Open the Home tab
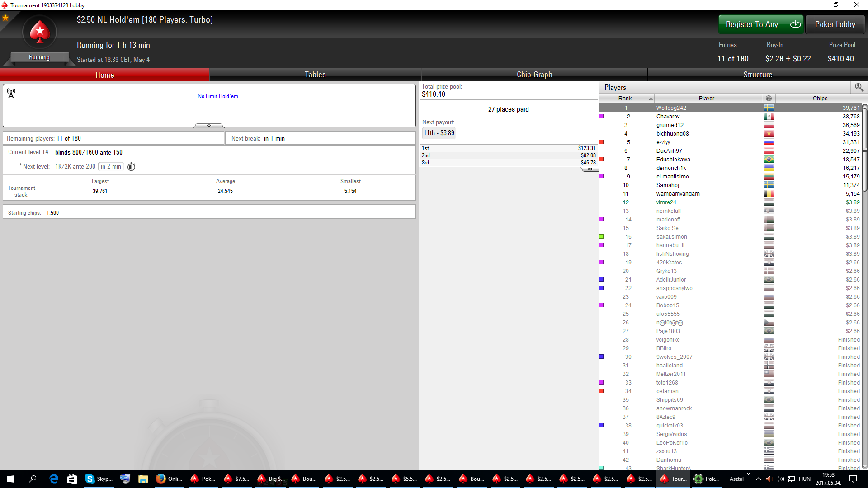This screenshot has width=868, height=488. coord(104,75)
